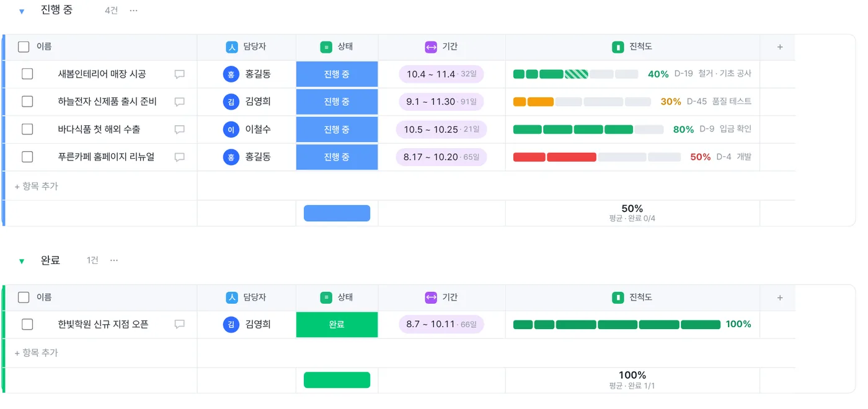
Task: Add a column to 완료 table
Action: click(780, 297)
